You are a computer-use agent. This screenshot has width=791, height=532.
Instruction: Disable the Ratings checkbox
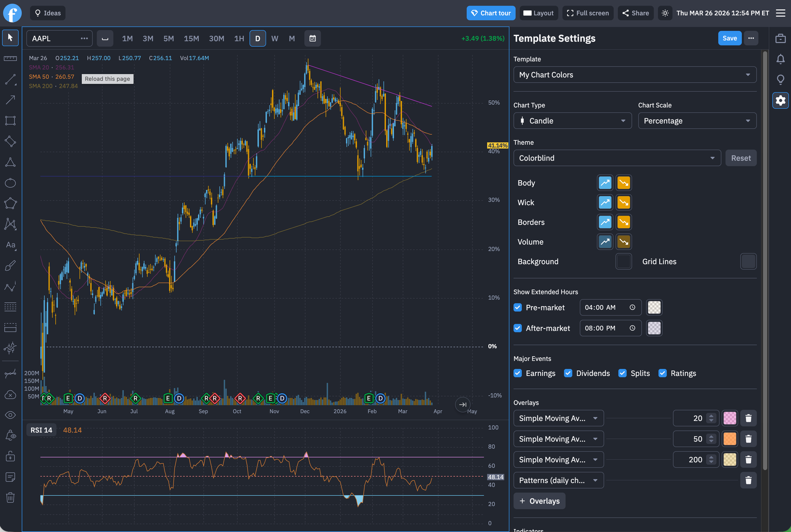[662, 373]
